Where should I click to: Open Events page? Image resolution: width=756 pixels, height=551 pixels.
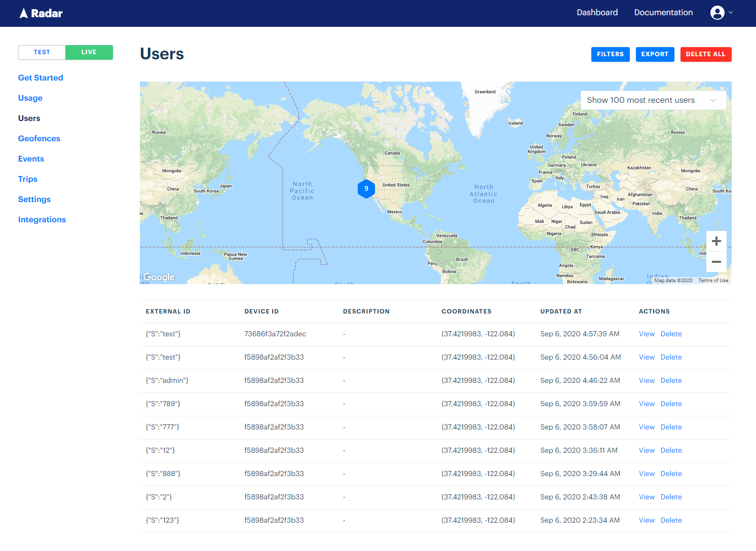(31, 159)
